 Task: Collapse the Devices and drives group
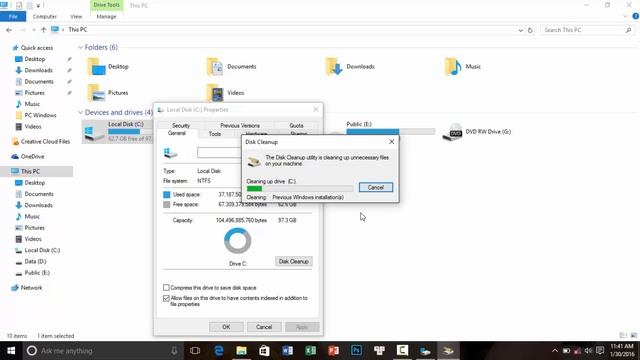tap(80, 112)
